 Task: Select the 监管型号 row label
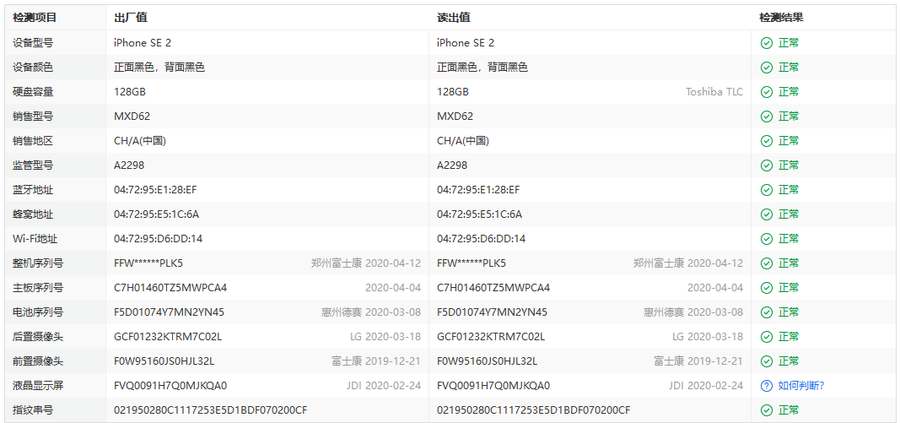point(33,165)
